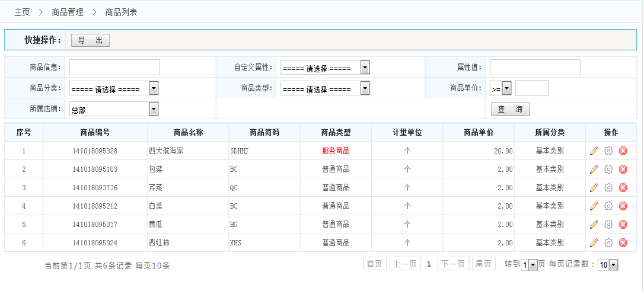Click the pencil edit icon for 西红柿
Viewport: 644px width, 291px height.
[594, 243]
